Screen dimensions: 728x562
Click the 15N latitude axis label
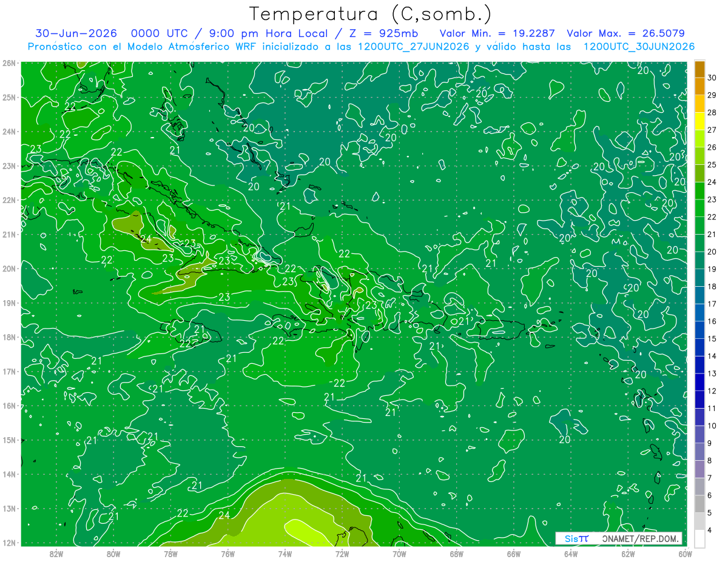9,440
